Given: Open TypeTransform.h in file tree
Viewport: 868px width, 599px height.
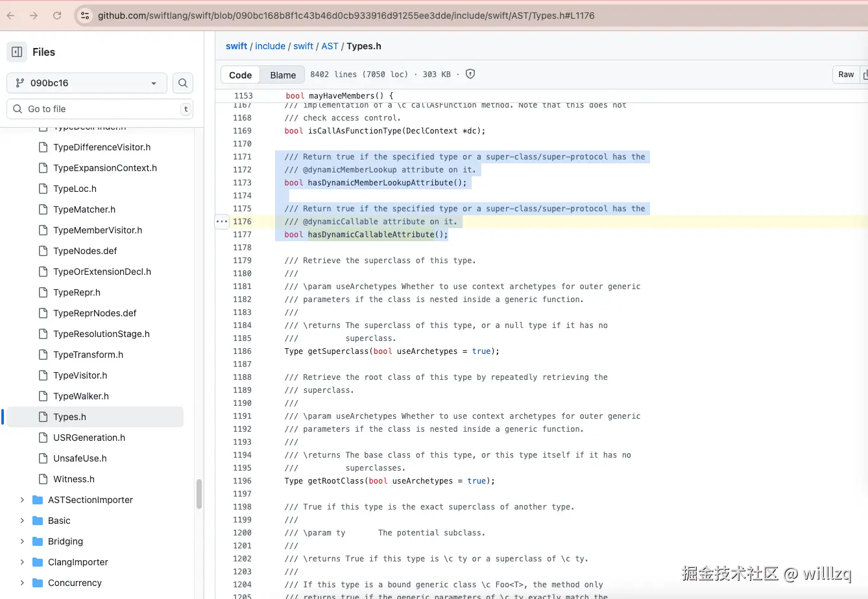Looking at the screenshot, I should pos(88,355).
